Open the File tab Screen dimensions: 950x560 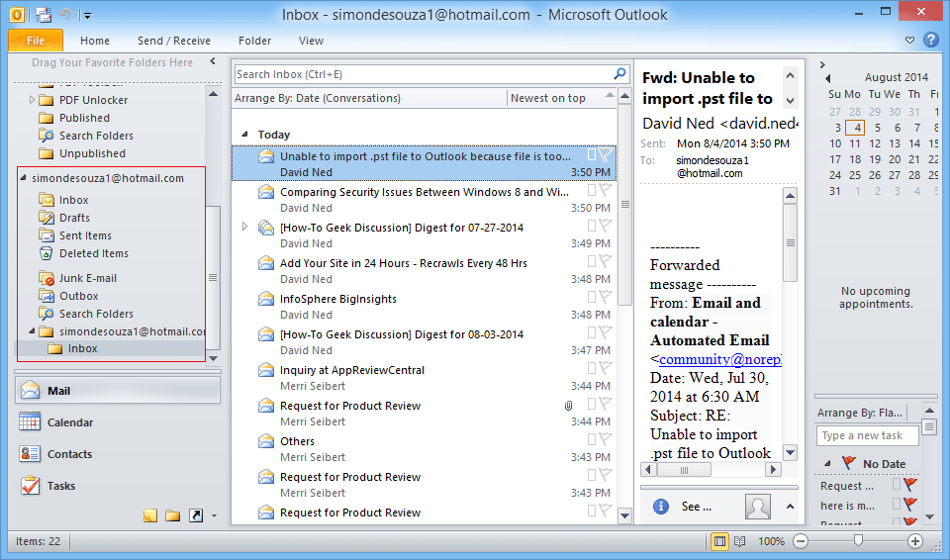click(x=36, y=41)
